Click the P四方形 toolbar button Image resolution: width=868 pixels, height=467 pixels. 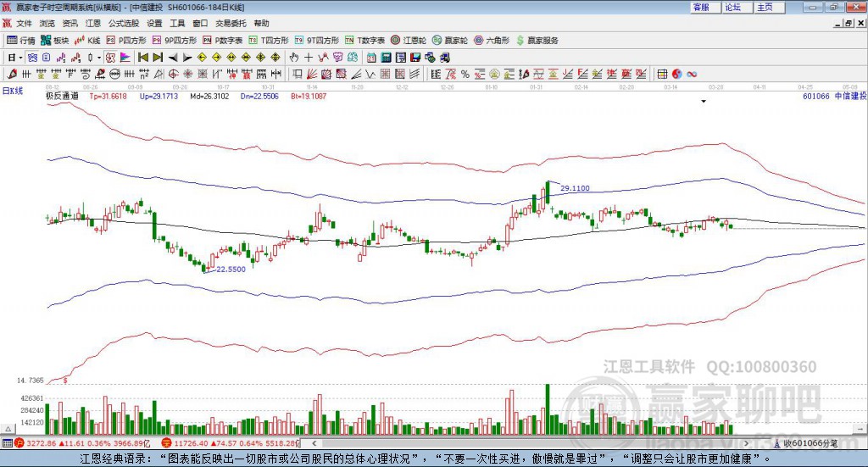tap(127, 40)
